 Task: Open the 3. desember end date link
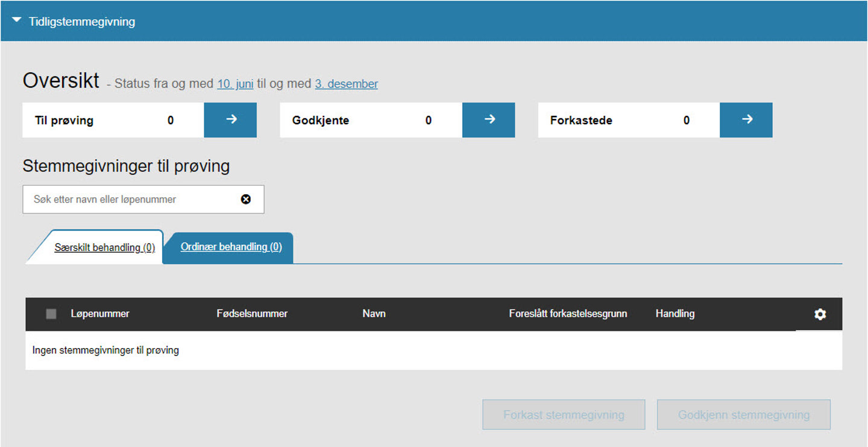point(346,84)
